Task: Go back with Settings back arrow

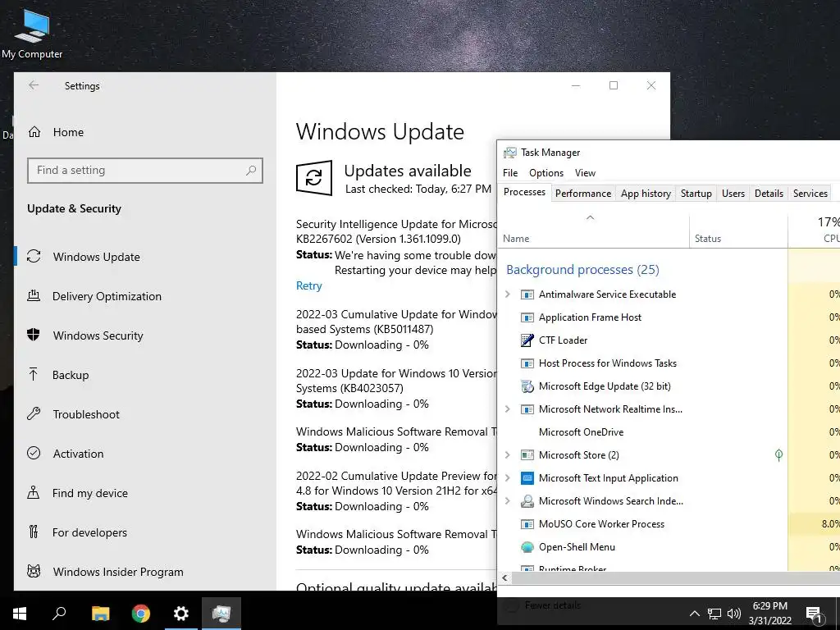Action: pyautogui.click(x=34, y=85)
